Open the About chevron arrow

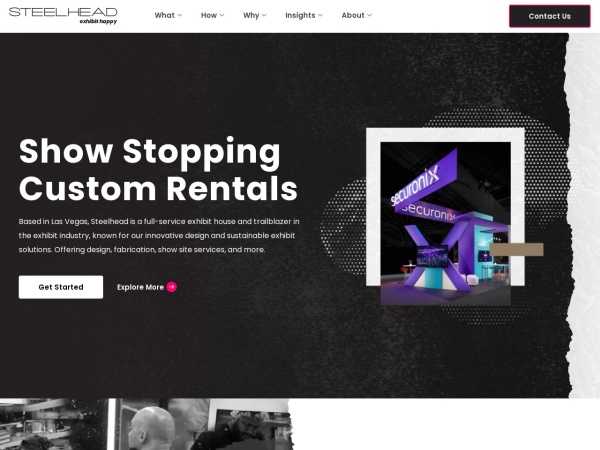point(369,15)
